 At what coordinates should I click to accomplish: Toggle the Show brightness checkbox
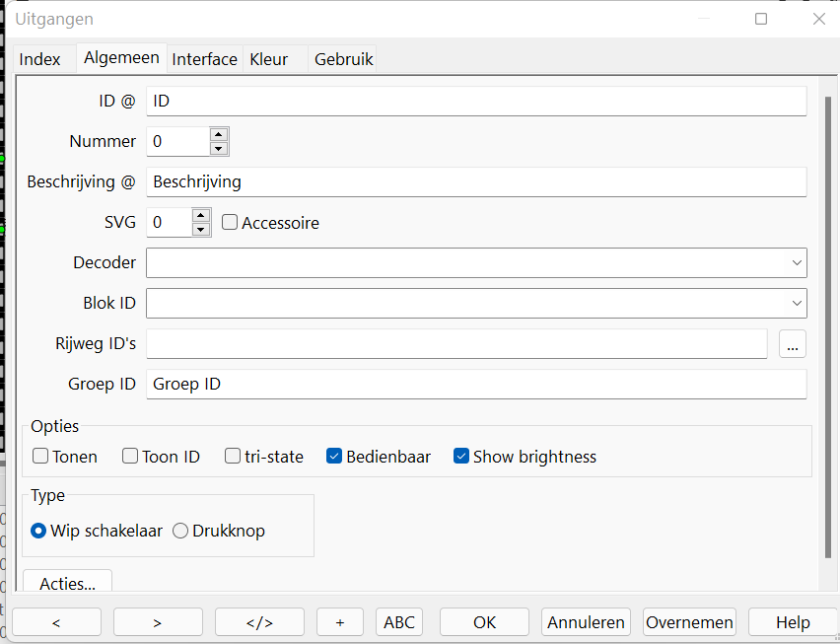(x=461, y=457)
